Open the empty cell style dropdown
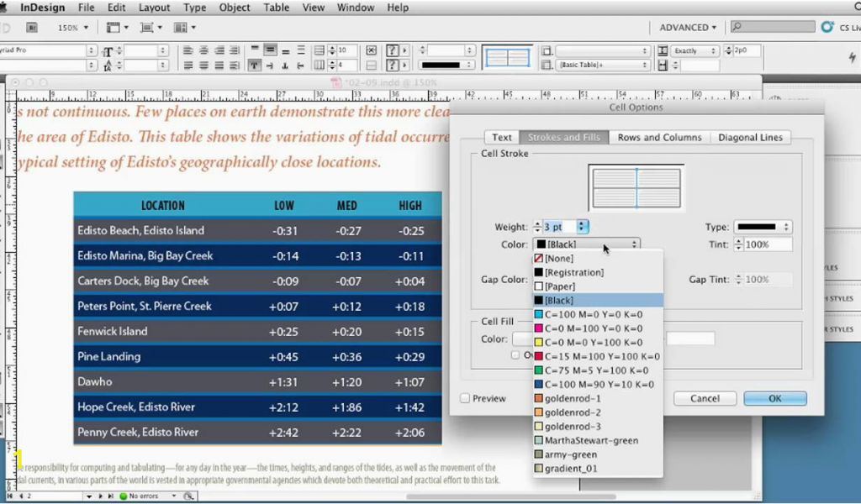 tap(602, 50)
